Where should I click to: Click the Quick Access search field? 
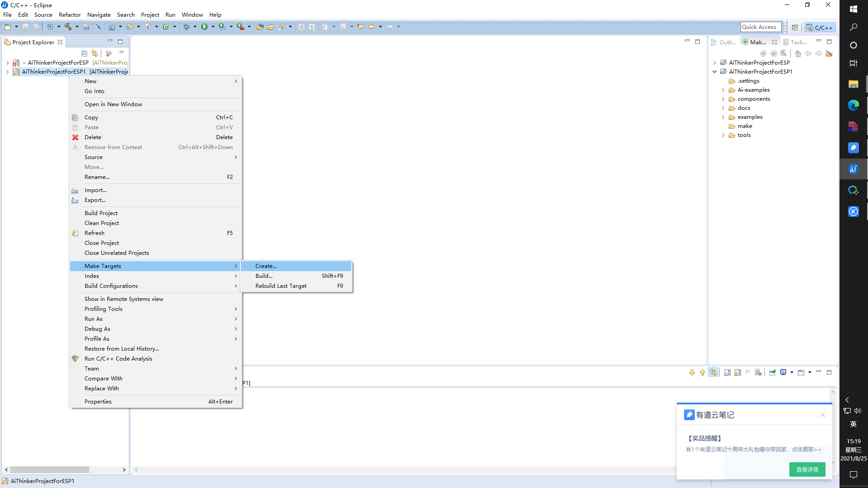pos(760,27)
